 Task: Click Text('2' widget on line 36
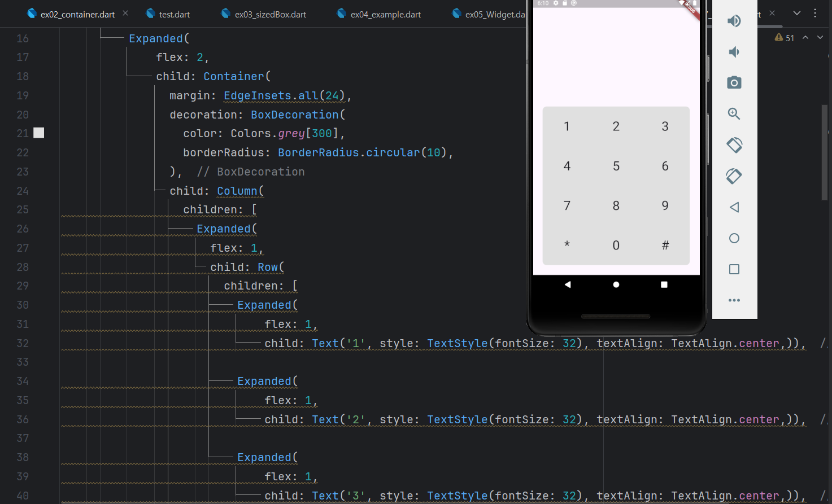339,419
